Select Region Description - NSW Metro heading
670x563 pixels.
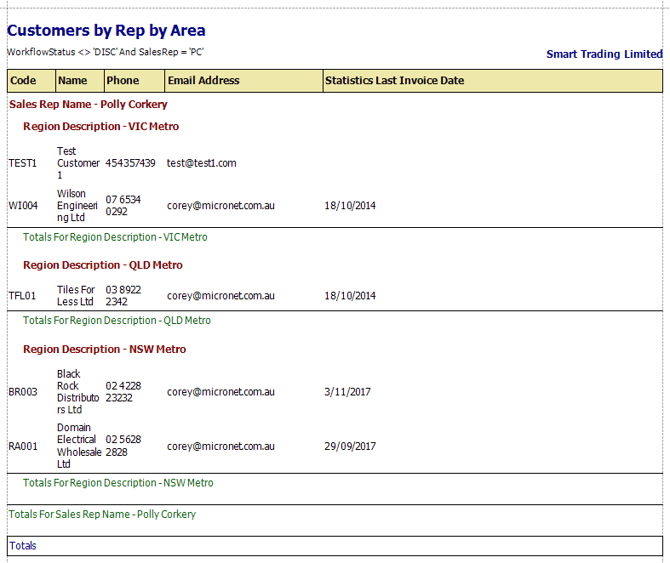pos(104,349)
